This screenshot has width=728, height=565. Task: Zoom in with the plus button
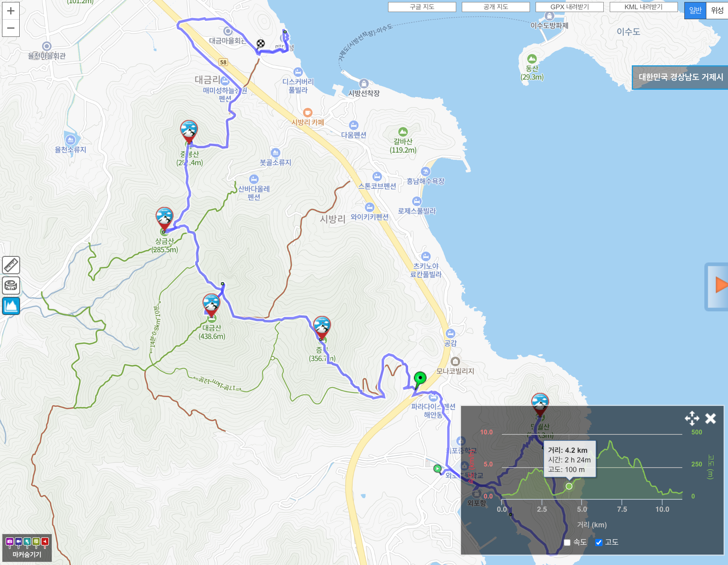(11, 11)
